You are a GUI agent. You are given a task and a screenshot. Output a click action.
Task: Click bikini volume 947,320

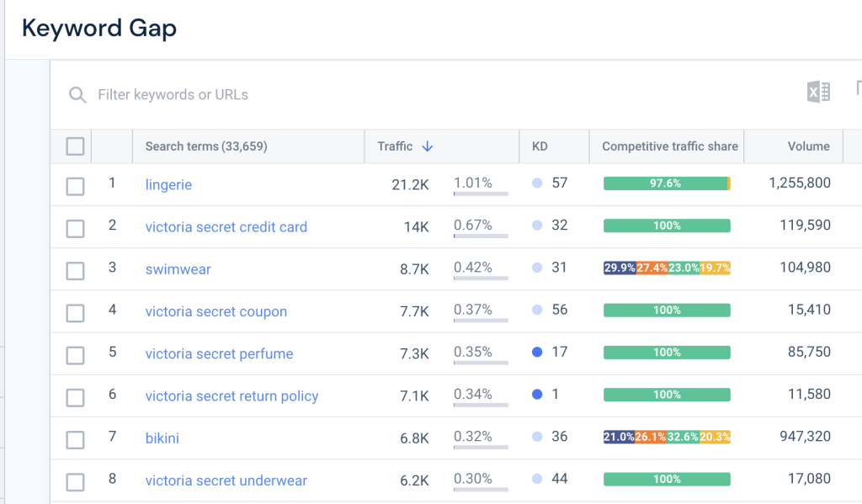(x=805, y=437)
